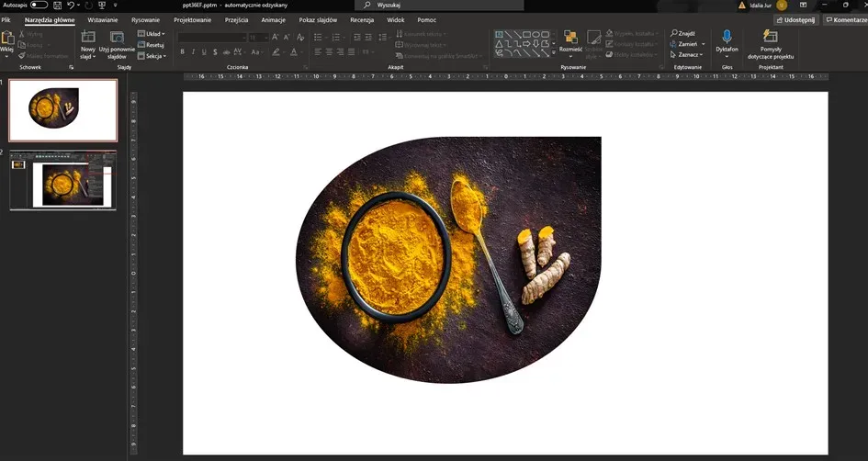Click the Rozmieść arrange icon

pos(570,37)
